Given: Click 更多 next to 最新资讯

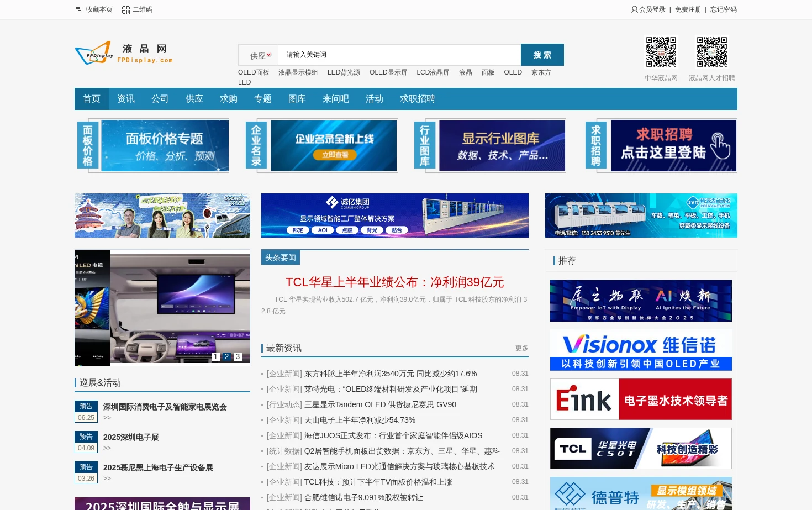Looking at the screenshot, I should pos(522,348).
